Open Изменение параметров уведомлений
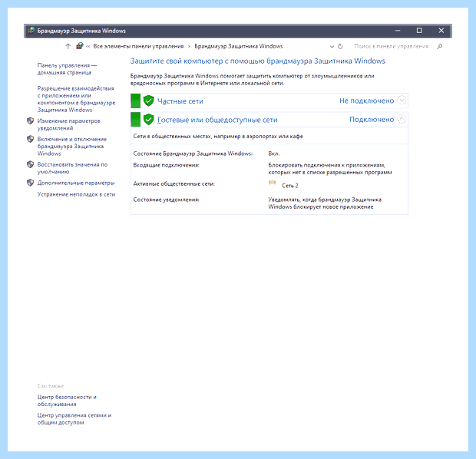Screen dimensions: 476x459 tap(68, 124)
